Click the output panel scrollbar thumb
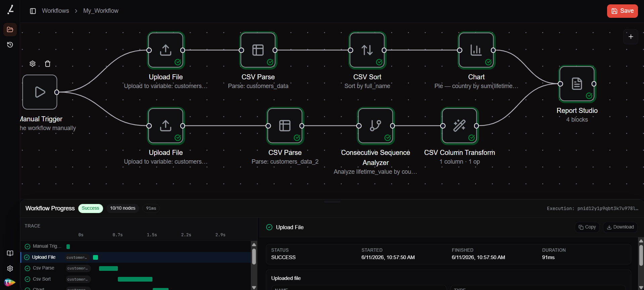Viewport: 644px width, 290px height. 641,255
